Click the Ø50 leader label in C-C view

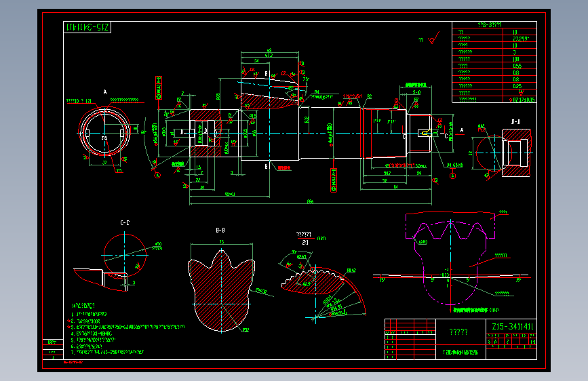158,244
